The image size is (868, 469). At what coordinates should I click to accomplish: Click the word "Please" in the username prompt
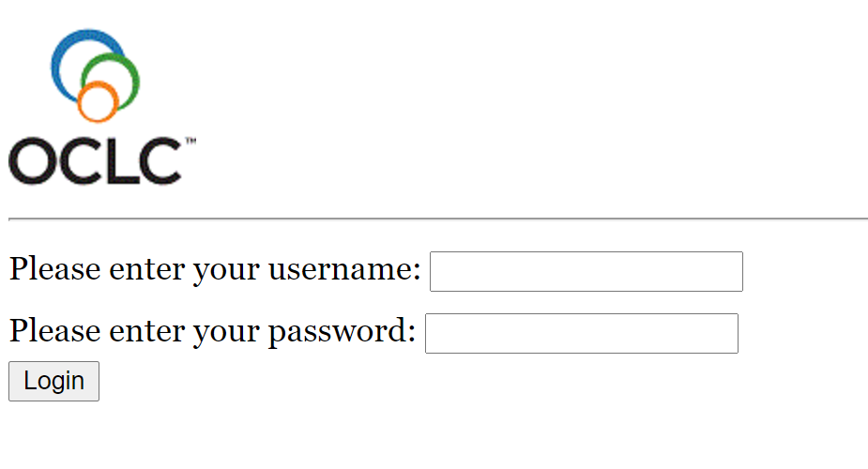click(x=54, y=270)
